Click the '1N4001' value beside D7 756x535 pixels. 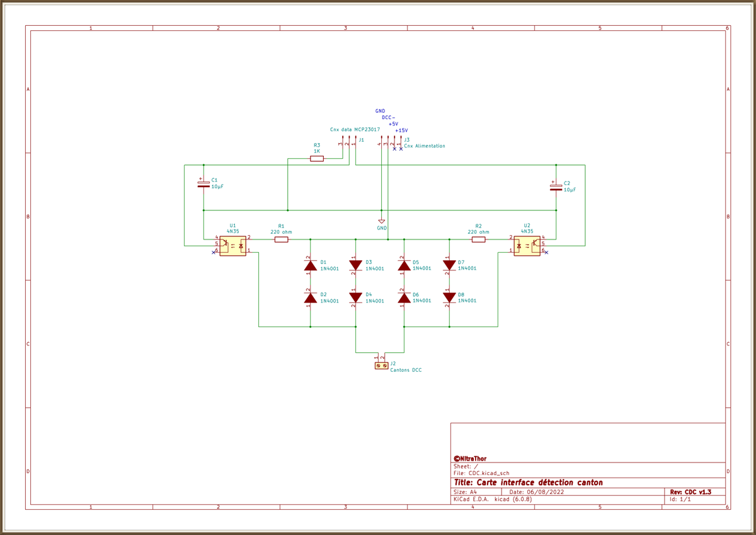(467, 269)
